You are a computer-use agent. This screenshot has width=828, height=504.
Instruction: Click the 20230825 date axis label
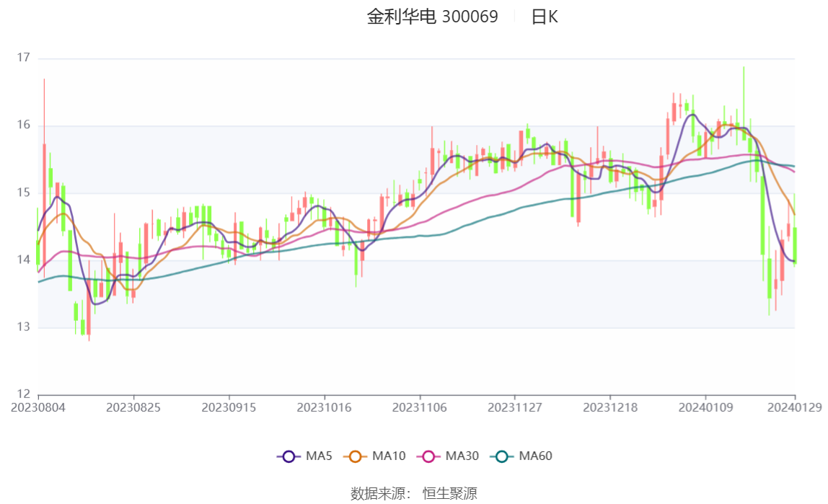133,408
